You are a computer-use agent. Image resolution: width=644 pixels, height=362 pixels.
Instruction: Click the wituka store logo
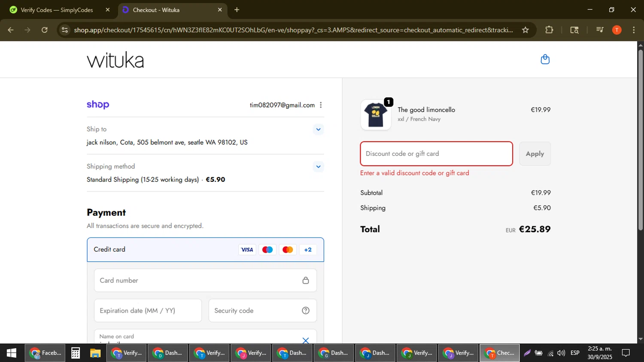pos(115,60)
